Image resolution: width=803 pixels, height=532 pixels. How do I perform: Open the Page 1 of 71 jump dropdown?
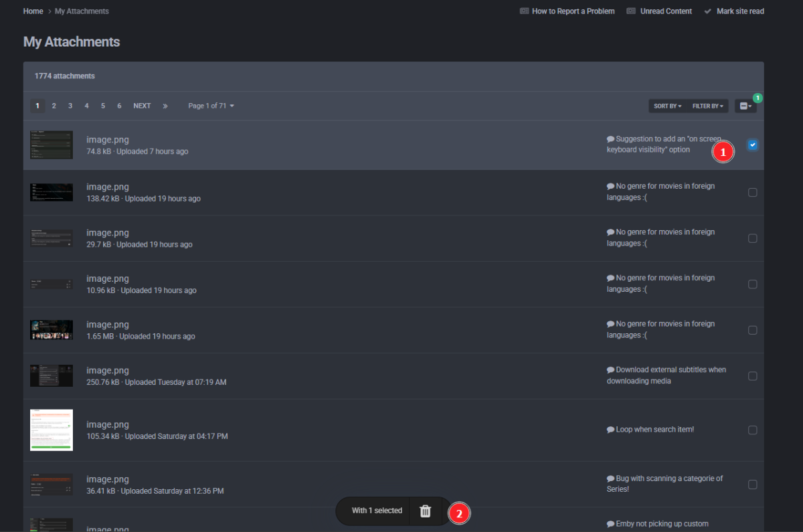tap(211, 106)
